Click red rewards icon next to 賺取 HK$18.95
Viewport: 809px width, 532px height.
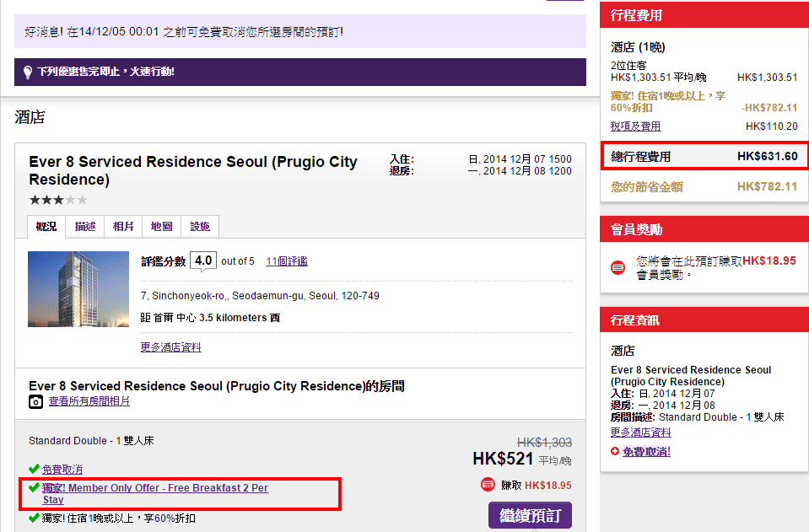click(x=488, y=485)
